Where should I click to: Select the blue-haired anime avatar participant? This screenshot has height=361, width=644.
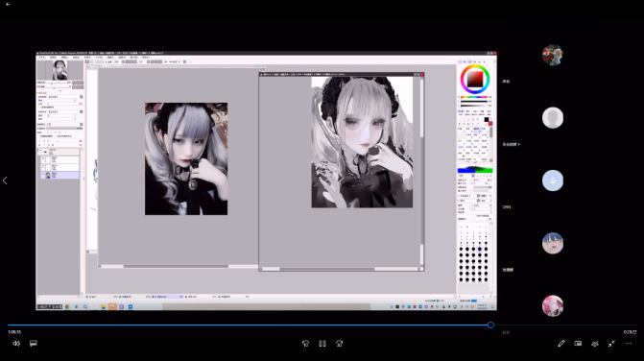(x=553, y=243)
